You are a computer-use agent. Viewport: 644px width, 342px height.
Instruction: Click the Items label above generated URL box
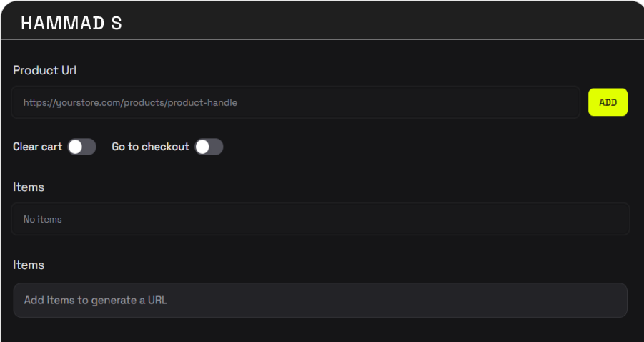29,265
